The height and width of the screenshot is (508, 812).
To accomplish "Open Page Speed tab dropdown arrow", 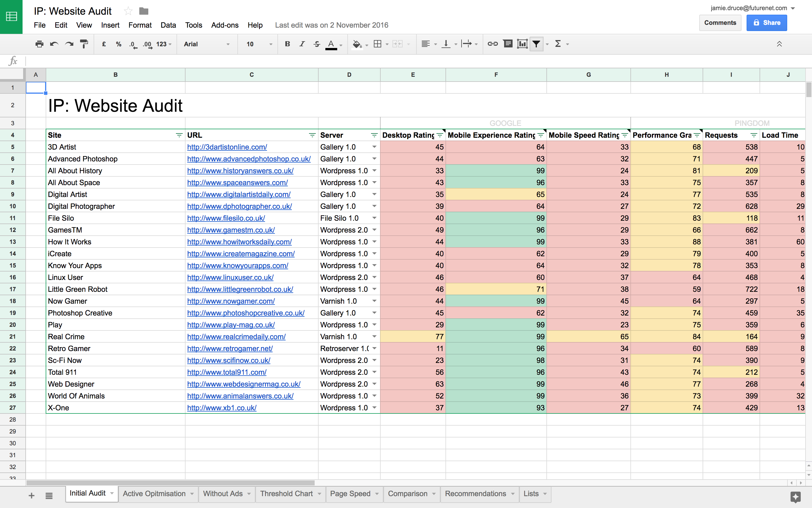I will 377,494.
